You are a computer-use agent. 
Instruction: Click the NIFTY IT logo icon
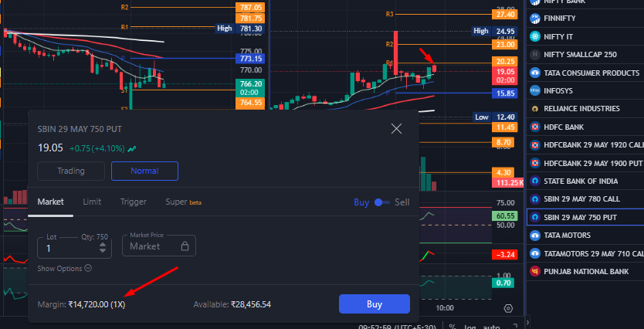point(535,36)
